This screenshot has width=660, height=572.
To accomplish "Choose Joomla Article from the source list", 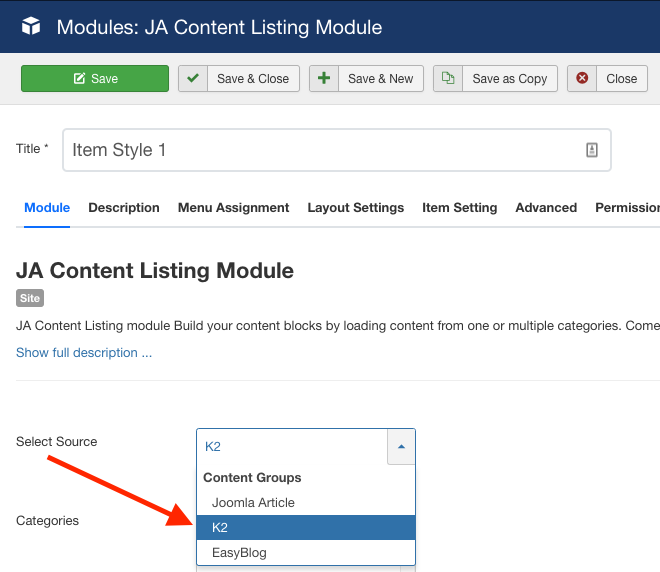I will pyautogui.click(x=253, y=503).
